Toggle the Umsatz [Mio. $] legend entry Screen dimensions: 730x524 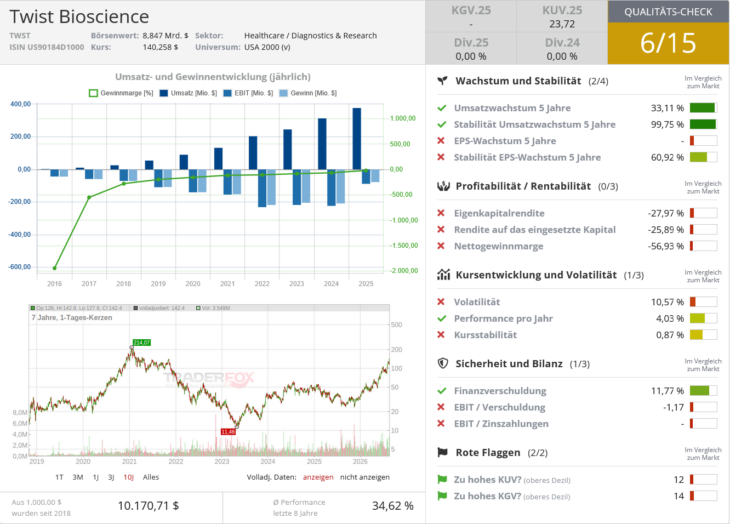pos(188,93)
